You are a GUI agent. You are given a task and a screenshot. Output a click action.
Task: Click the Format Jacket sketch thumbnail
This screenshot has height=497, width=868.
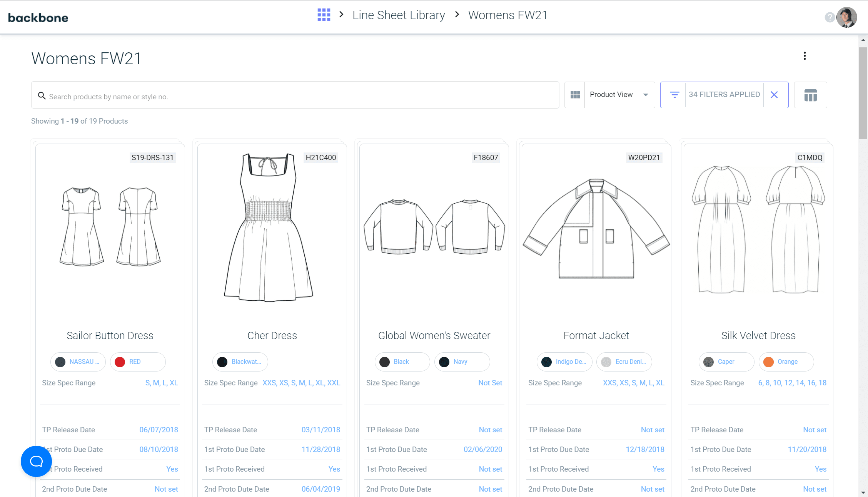tap(596, 229)
